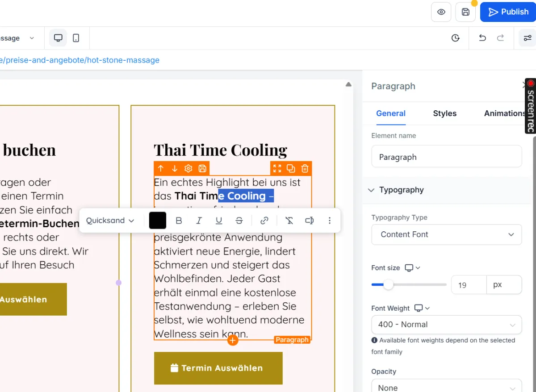
Task: Open Paragraph element settings gear
Action: 188,168
